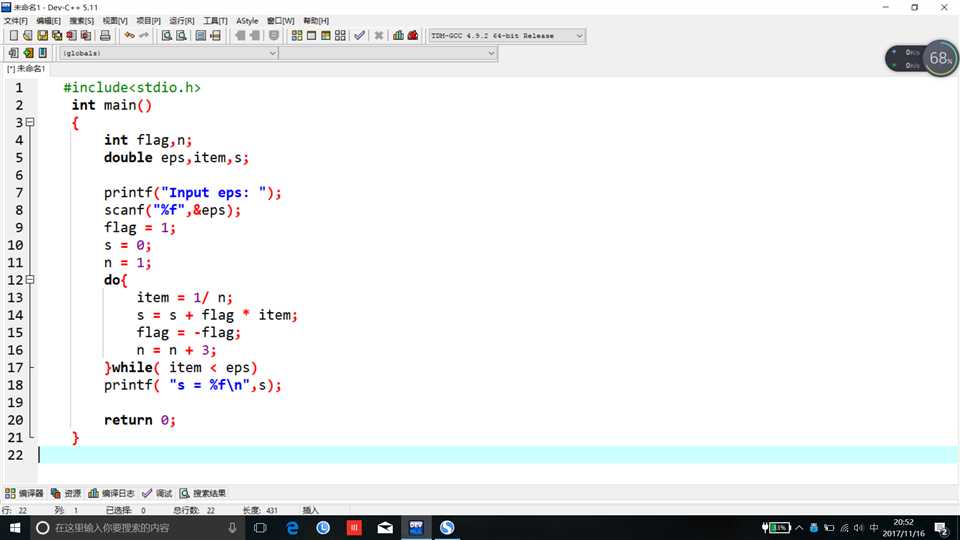Open the 文件[F] menu

pyautogui.click(x=15, y=21)
